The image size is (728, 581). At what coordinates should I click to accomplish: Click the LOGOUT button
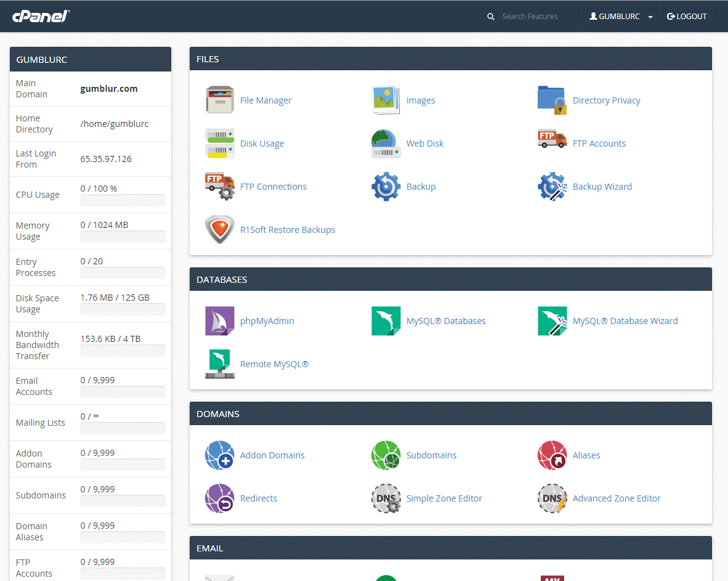687,16
